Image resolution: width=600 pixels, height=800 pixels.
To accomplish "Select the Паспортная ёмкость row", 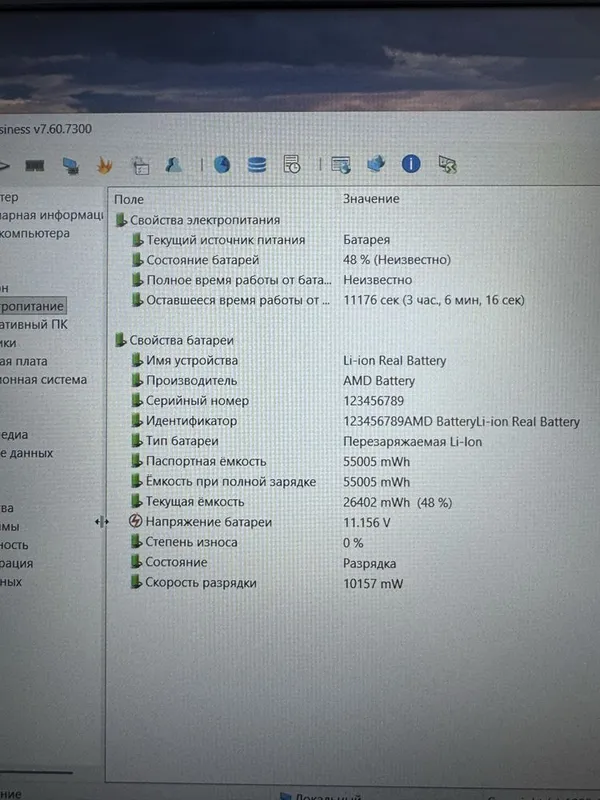I will coord(270,461).
